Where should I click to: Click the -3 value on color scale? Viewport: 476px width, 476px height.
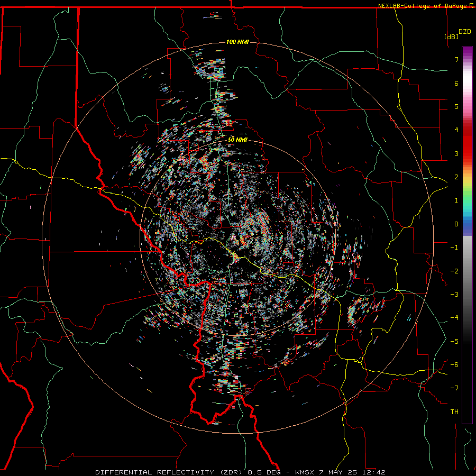click(454, 294)
